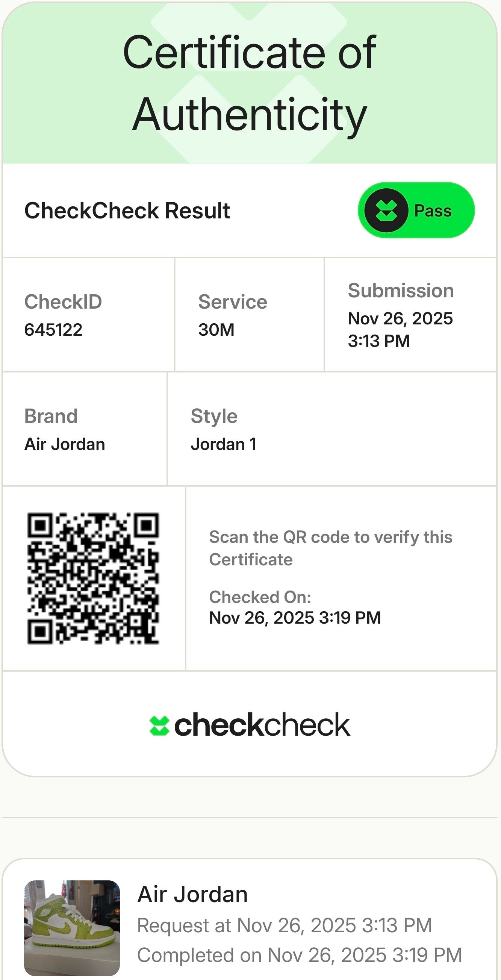Click the Checked On timestamp 3:19 PM
The height and width of the screenshot is (980, 501).
pos(295,618)
